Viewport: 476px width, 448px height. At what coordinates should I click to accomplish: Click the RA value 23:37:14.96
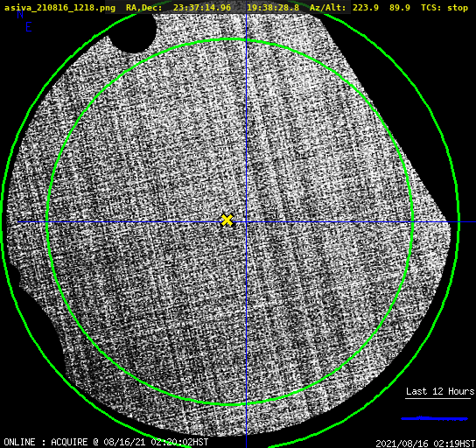click(x=202, y=8)
